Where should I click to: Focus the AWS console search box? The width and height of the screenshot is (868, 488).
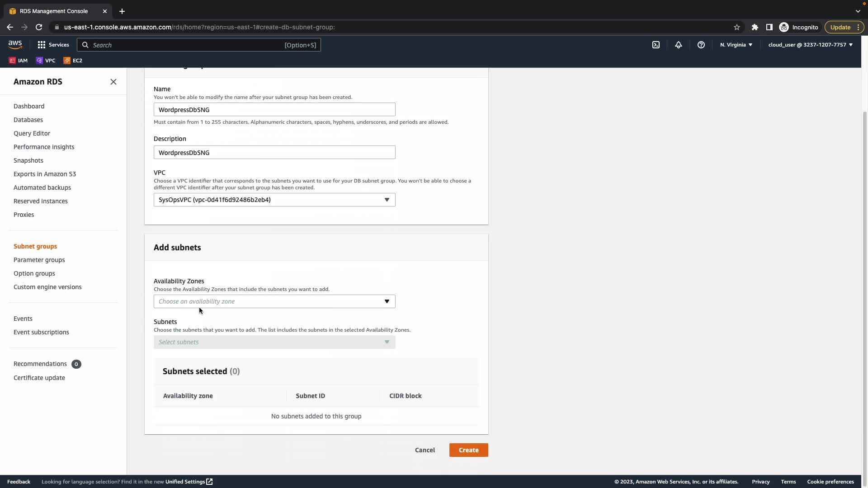pyautogui.click(x=199, y=45)
